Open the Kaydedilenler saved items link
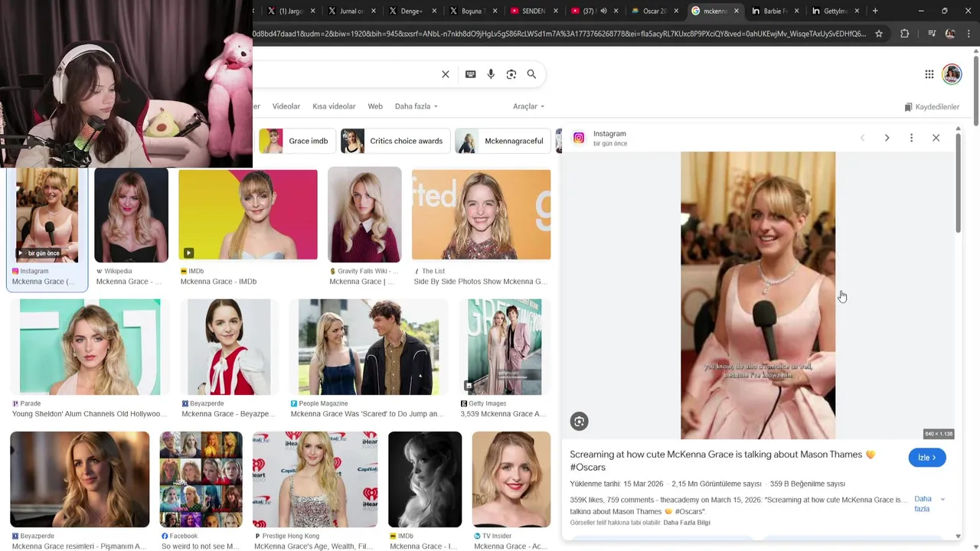This screenshot has height=551, width=980. tap(932, 107)
